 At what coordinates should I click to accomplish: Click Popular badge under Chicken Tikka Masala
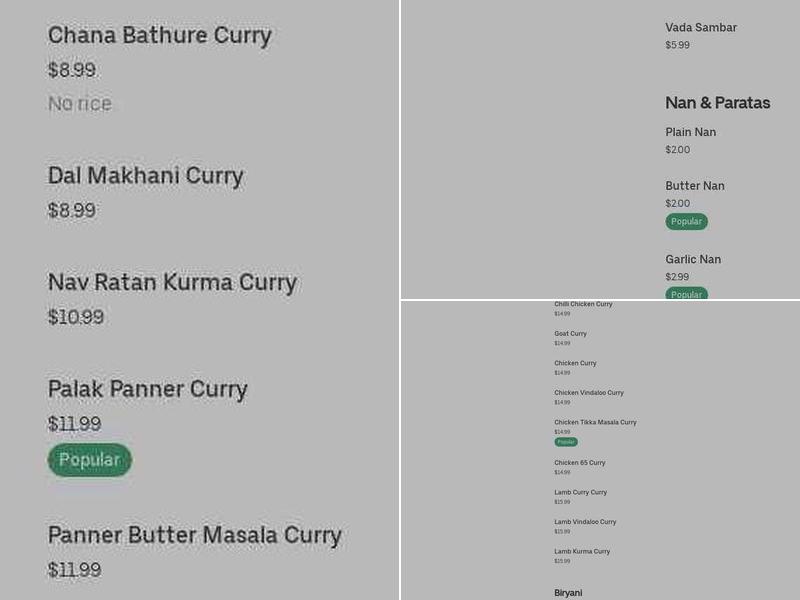coord(566,442)
